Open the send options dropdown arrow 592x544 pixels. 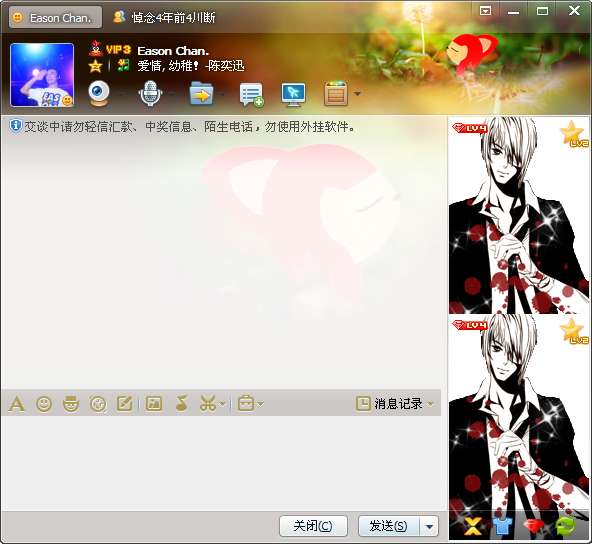pos(429,526)
